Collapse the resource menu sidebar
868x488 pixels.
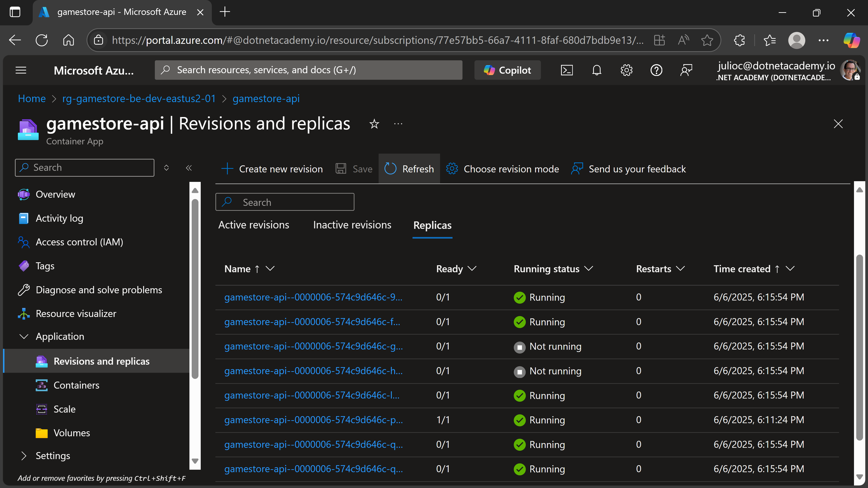tap(189, 168)
